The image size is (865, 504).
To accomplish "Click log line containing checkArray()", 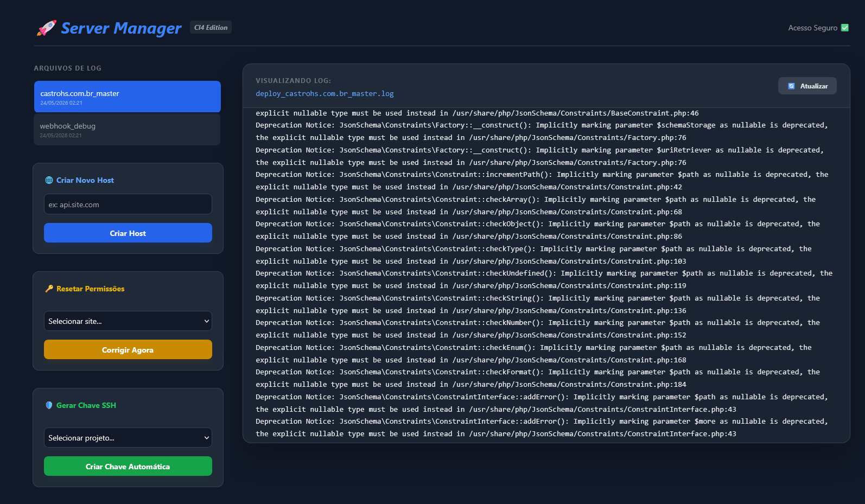I will pyautogui.click(x=536, y=200).
